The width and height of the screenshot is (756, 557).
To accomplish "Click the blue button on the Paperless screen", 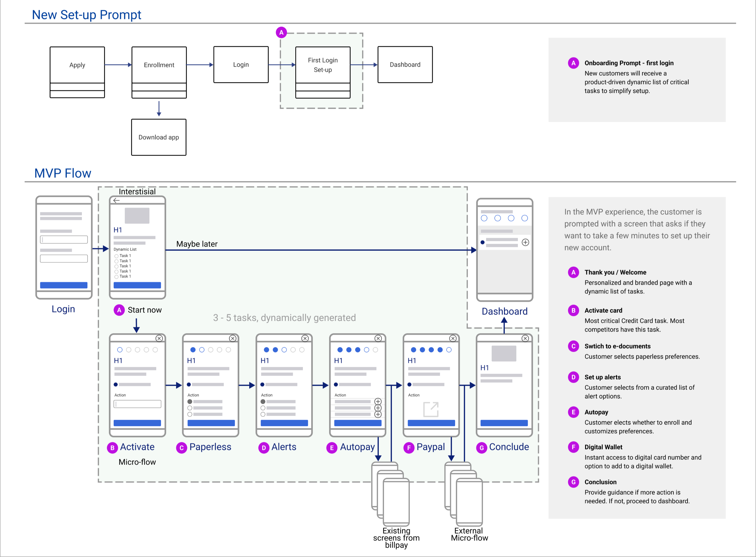I will tap(211, 423).
